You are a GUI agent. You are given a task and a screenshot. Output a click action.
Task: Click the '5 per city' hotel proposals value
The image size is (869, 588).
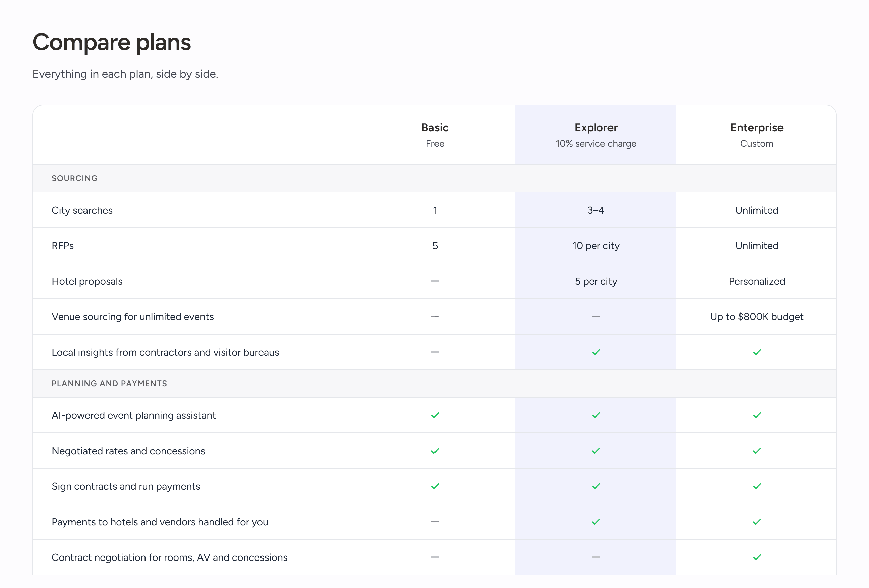pyautogui.click(x=596, y=282)
